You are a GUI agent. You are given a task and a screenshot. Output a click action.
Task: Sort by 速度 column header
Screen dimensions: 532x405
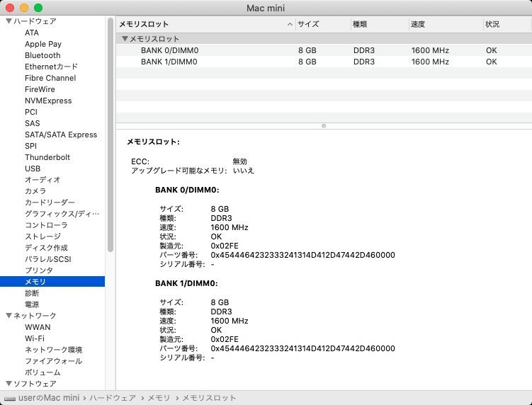(446, 24)
